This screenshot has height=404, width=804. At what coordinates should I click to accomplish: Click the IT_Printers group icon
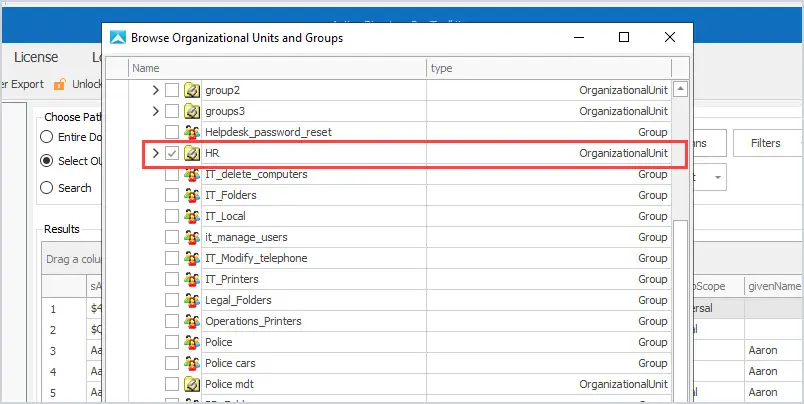192,279
